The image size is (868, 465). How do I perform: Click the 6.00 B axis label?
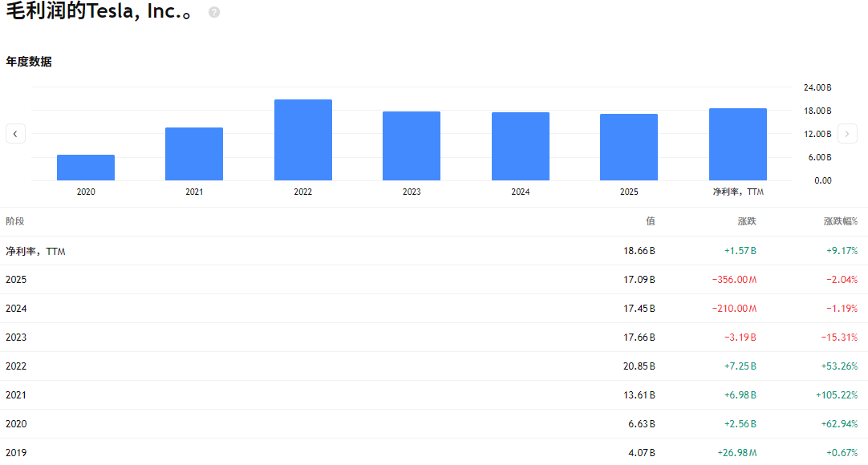pyautogui.click(x=819, y=157)
